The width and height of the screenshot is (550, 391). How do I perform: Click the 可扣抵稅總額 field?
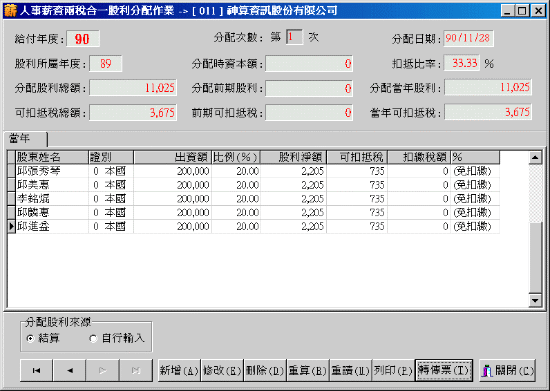pos(133,113)
